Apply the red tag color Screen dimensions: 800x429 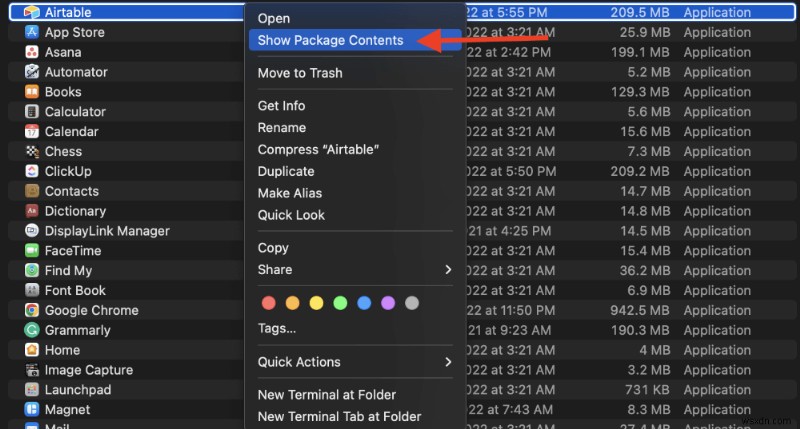pos(268,304)
